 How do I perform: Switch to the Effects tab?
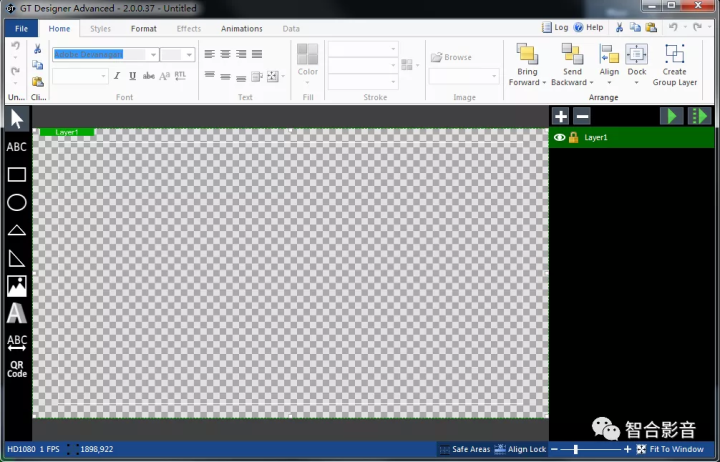tap(189, 28)
